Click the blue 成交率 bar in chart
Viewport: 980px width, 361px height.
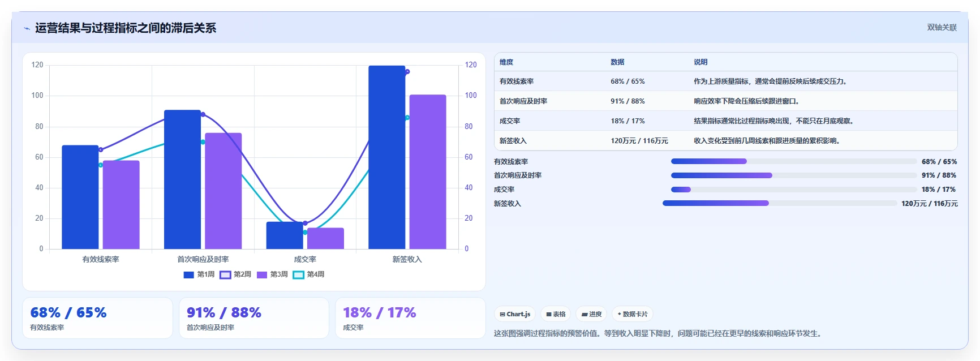(x=285, y=235)
